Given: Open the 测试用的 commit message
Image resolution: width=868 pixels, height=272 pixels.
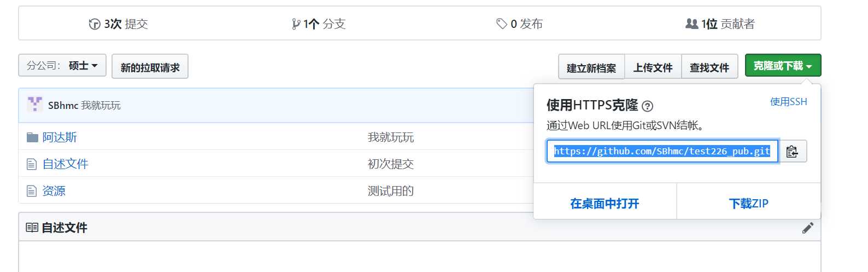Looking at the screenshot, I should tap(391, 191).
